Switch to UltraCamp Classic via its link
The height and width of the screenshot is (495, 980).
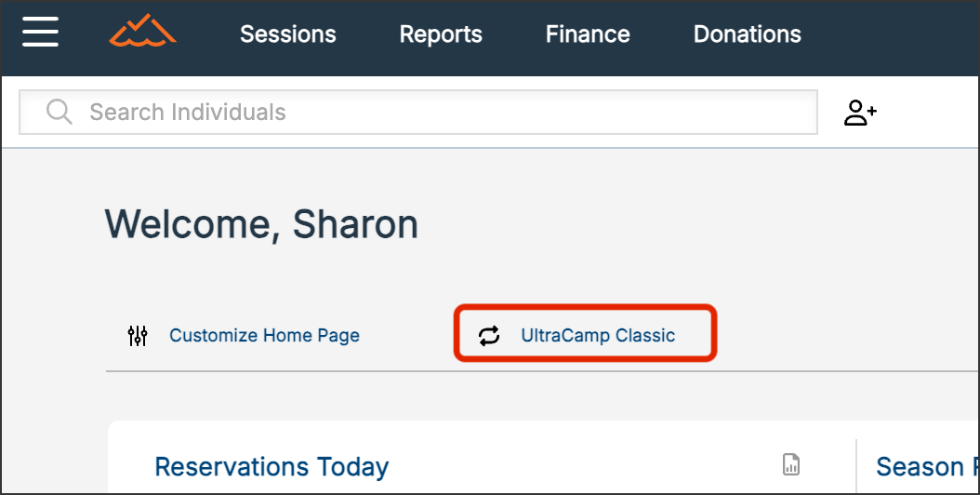tap(598, 336)
